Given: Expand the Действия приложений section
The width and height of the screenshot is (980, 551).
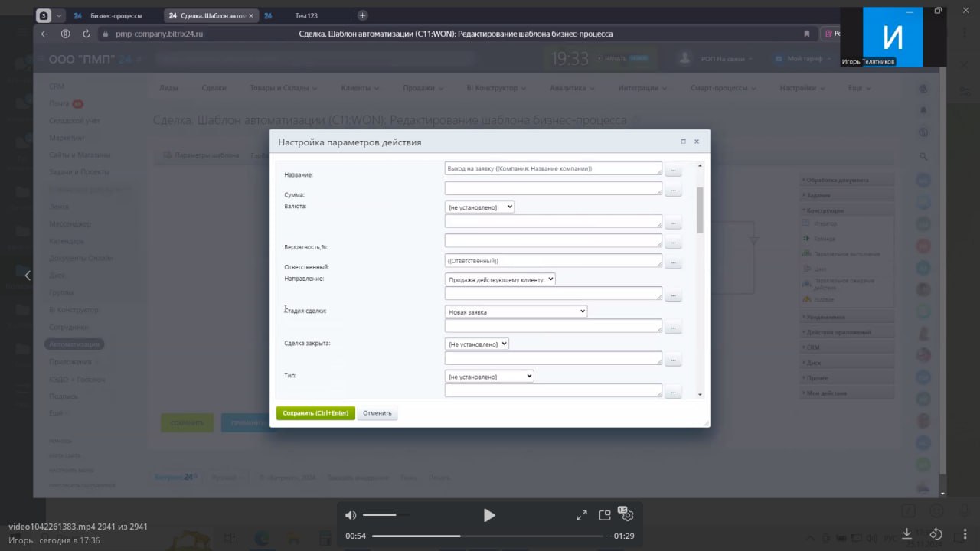Looking at the screenshot, I should click(846, 332).
